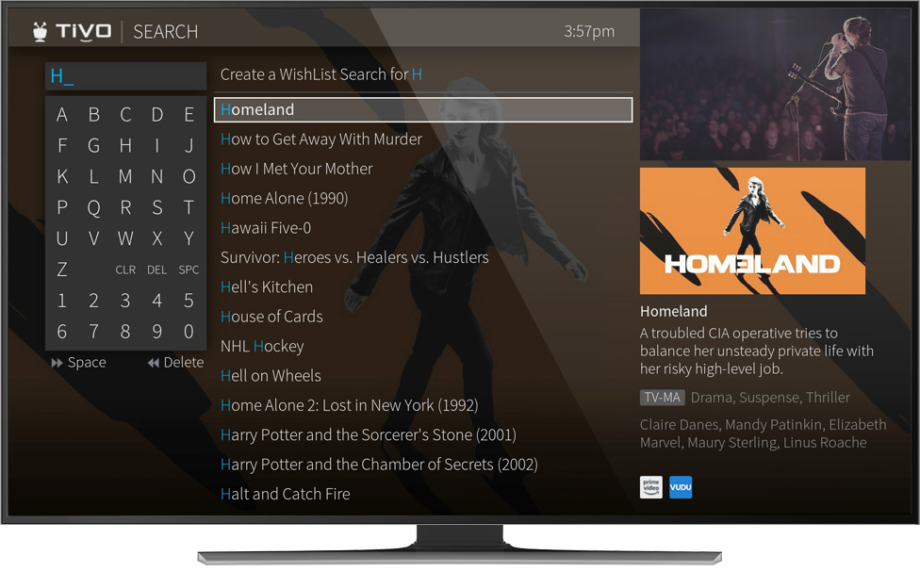Open the Prime Video provider icon
920x588 pixels.
(650, 487)
